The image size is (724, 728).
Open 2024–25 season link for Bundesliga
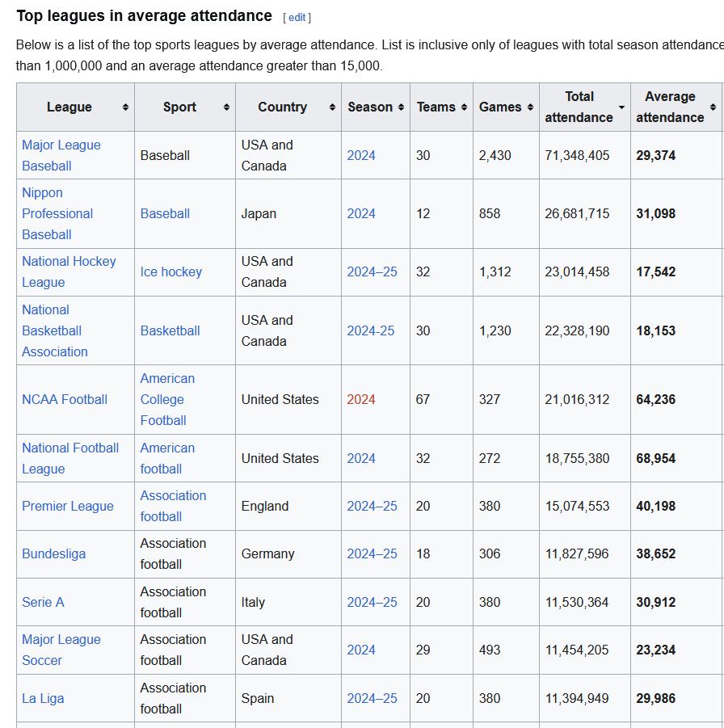pos(372,554)
